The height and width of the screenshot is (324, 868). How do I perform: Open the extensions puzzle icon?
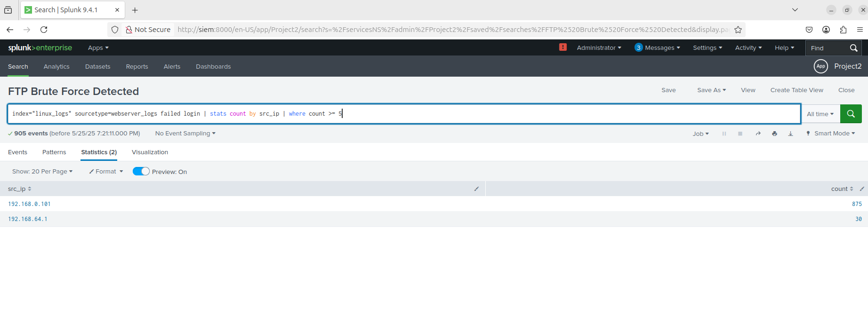click(x=843, y=30)
